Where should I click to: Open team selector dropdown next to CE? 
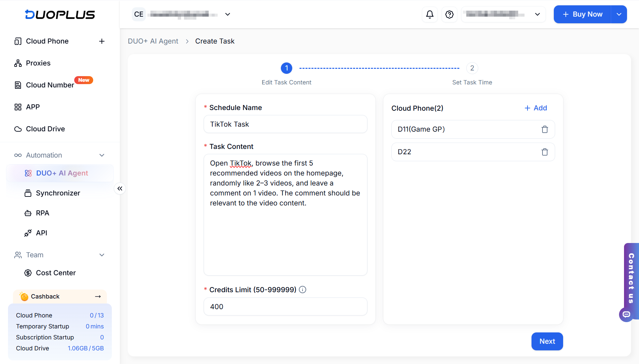[228, 14]
